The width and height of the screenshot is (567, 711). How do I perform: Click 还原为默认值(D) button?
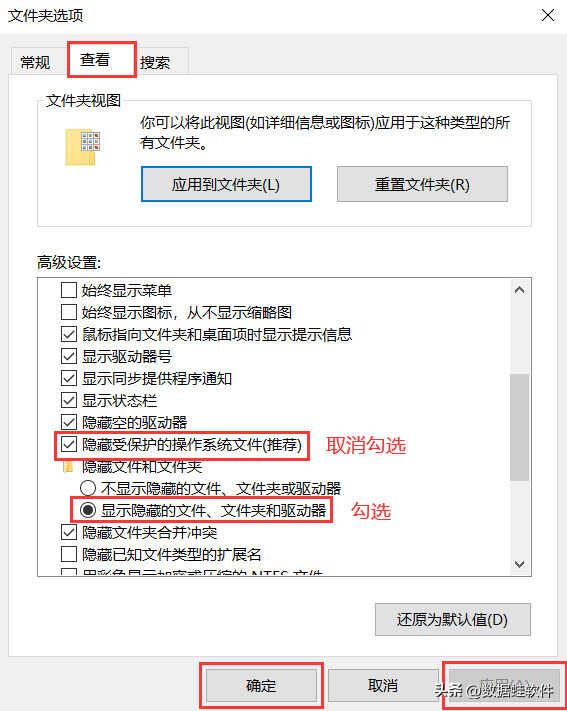[453, 619]
